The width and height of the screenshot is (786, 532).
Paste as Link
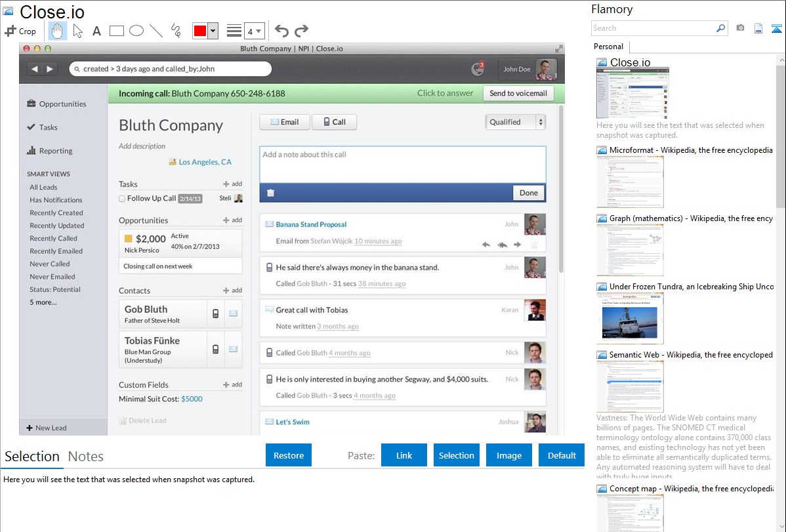pos(404,455)
